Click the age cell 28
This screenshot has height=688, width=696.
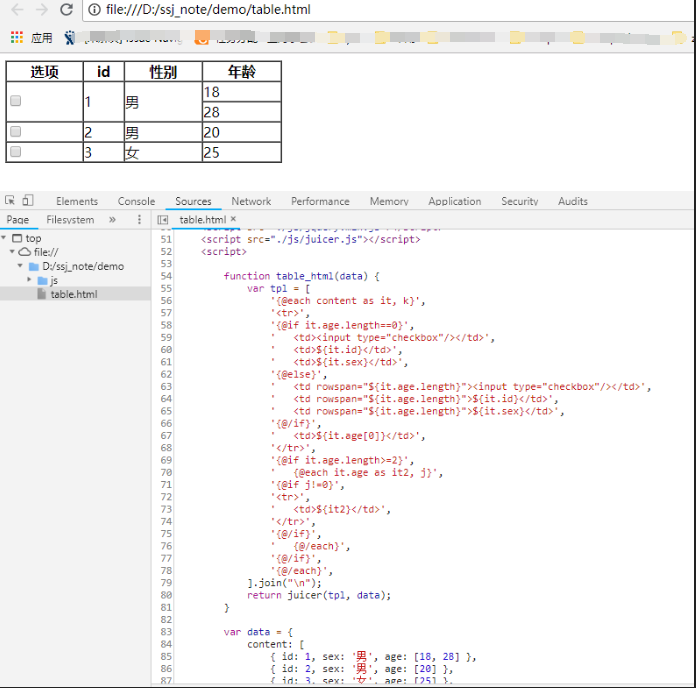[241, 112]
